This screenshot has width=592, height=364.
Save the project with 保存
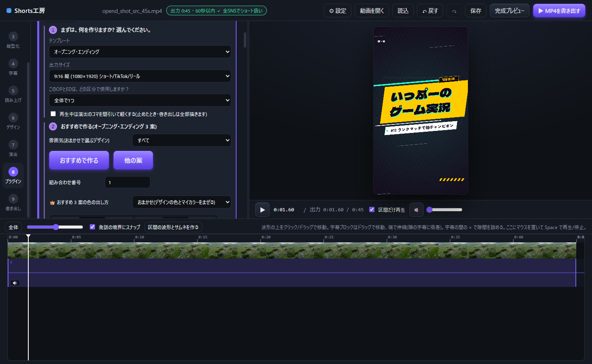pyautogui.click(x=476, y=11)
